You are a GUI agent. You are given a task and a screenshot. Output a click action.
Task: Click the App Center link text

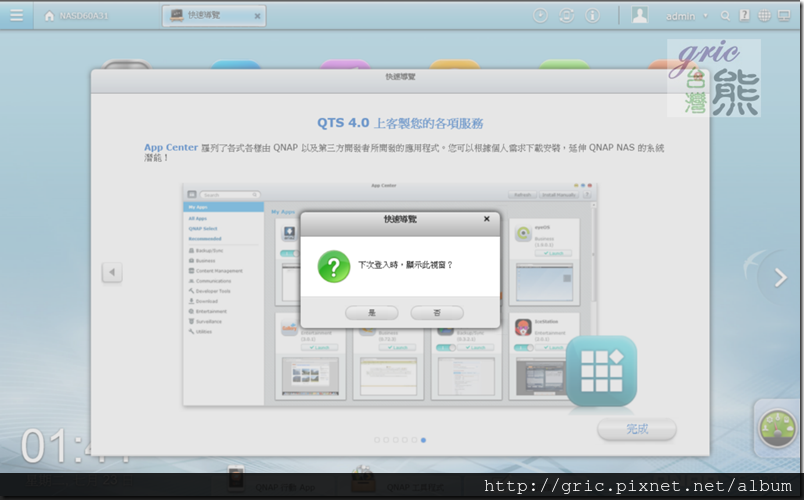[171, 148]
